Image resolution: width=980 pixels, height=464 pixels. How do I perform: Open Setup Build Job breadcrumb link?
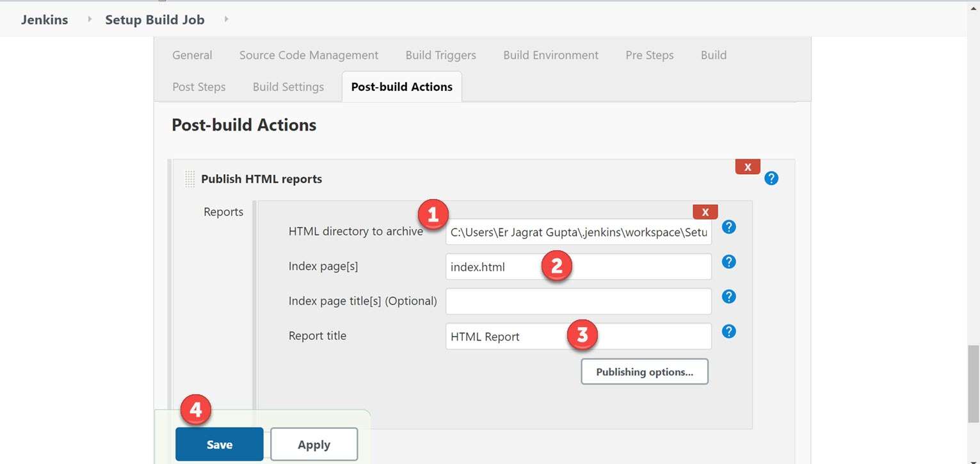click(155, 19)
